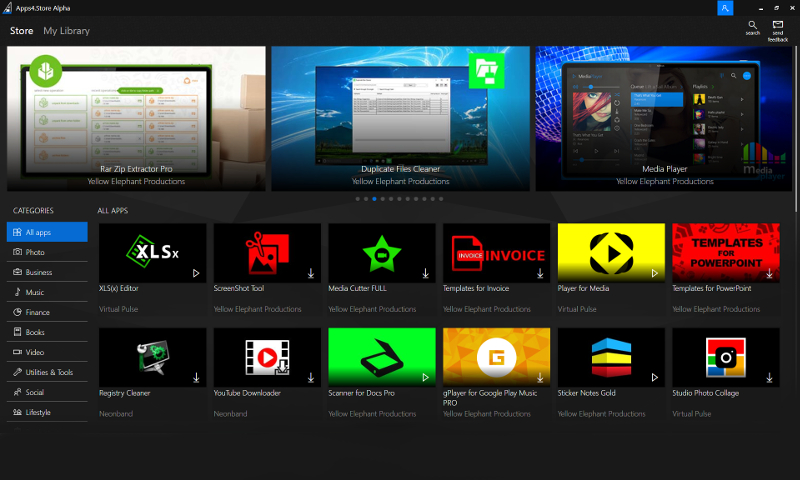Download gPlayer for Google Play Music

click(x=540, y=377)
